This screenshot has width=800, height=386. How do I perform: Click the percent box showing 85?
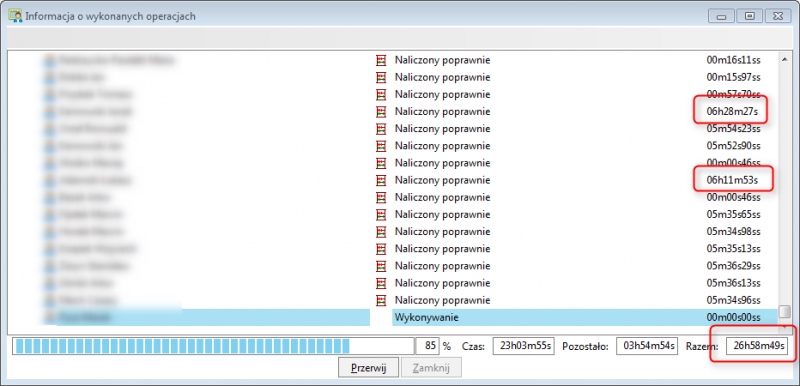point(428,346)
